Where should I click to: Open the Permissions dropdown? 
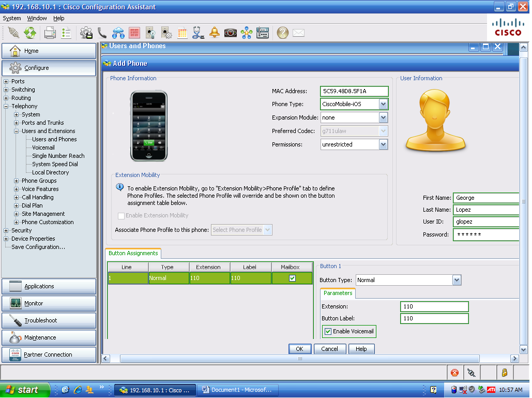[383, 145]
